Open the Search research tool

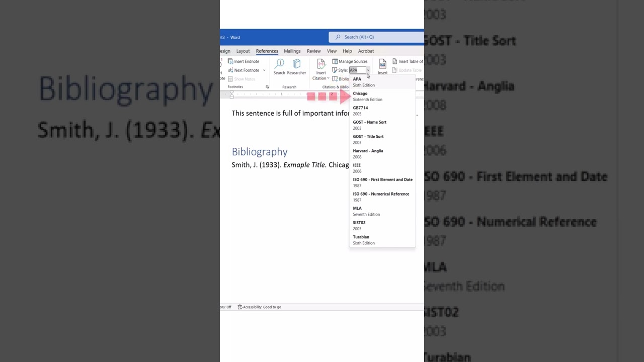coord(279,67)
